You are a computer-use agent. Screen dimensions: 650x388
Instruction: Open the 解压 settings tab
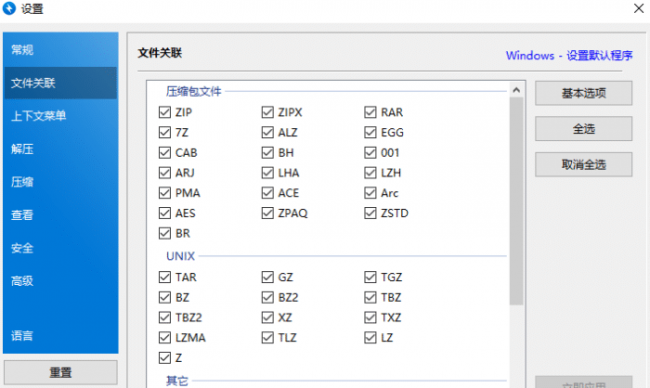point(60,149)
